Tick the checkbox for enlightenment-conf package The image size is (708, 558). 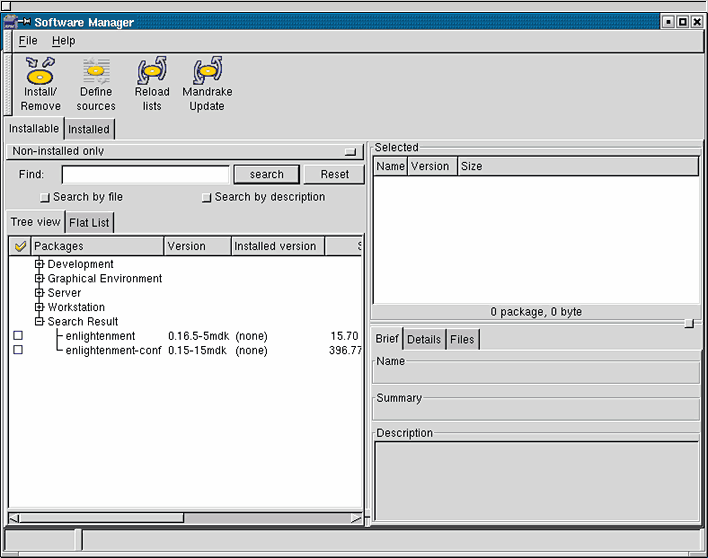(18, 350)
